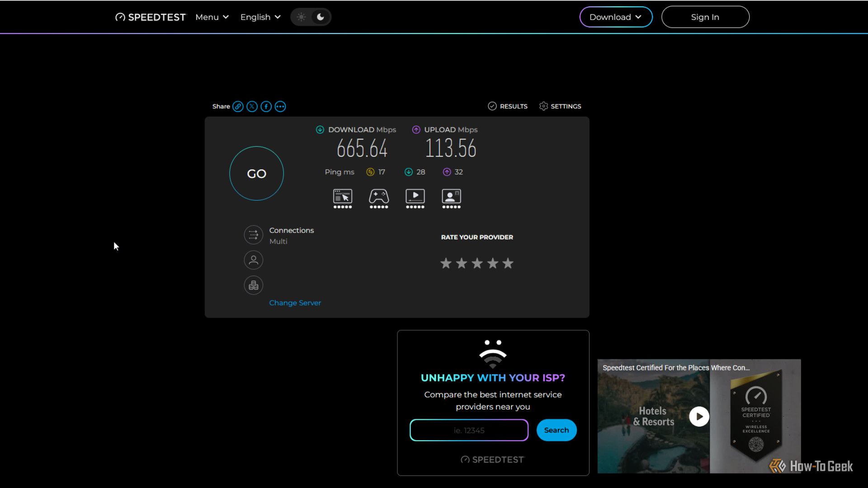
Task: Select the Multi connections text
Action: (278, 242)
